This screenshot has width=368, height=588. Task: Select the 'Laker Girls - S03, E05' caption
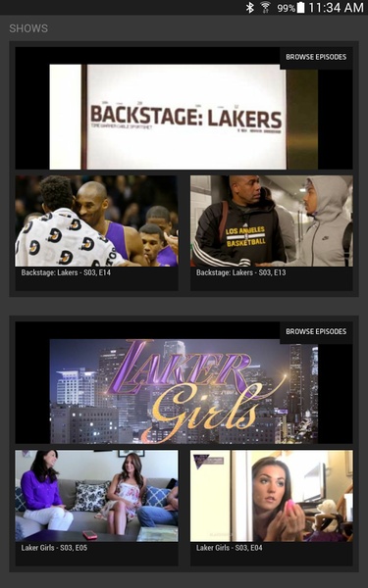tap(54, 548)
